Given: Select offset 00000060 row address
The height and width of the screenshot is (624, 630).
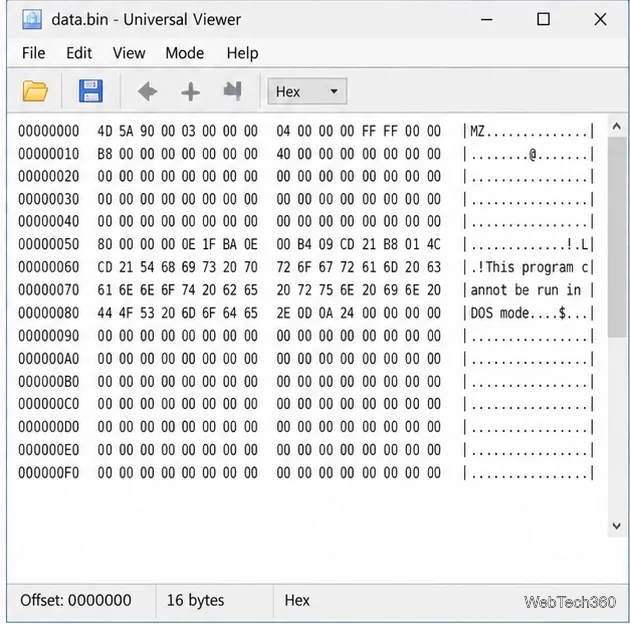Looking at the screenshot, I should click(x=49, y=267).
